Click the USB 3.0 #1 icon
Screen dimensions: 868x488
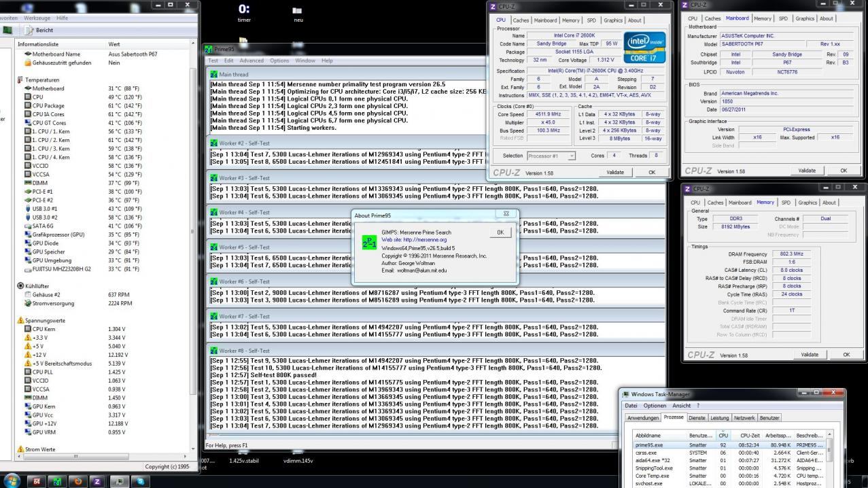27,209
